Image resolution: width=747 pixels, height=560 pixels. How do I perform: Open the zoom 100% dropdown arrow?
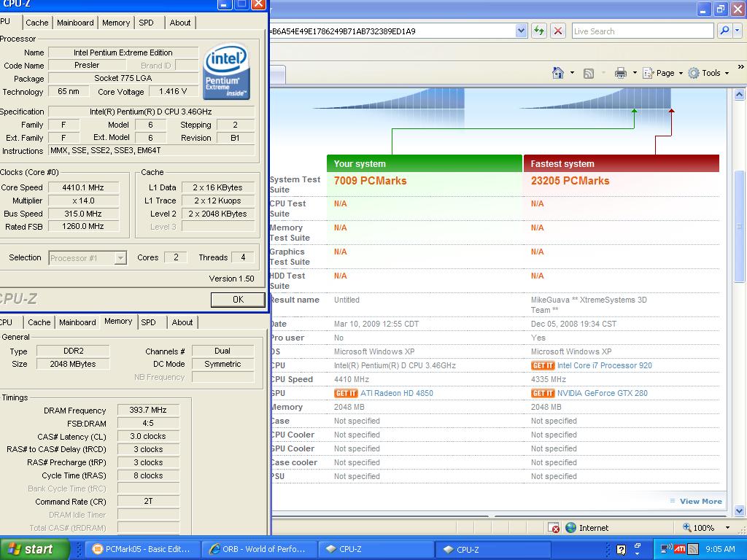click(x=727, y=528)
